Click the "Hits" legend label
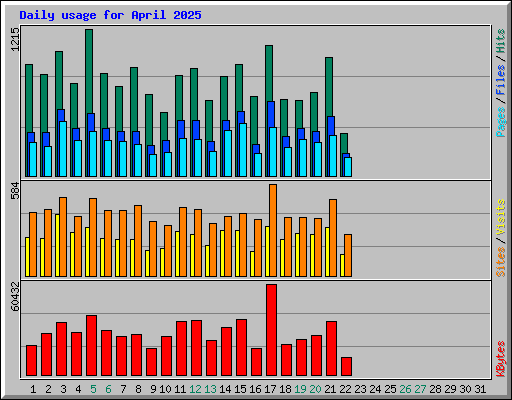This screenshot has width=512, height=400. pos(500,41)
